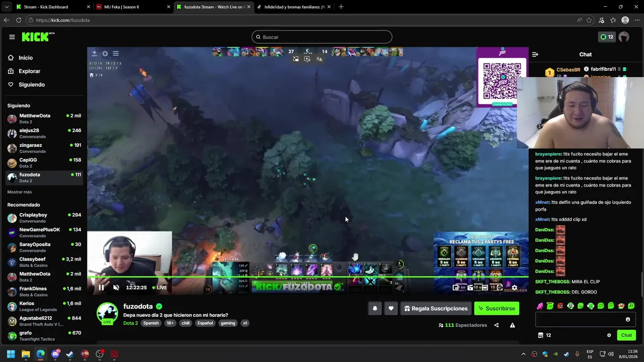Screen dimensions: 644x362
Task: Open Discord from taskbar
Action: click(55, 354)
